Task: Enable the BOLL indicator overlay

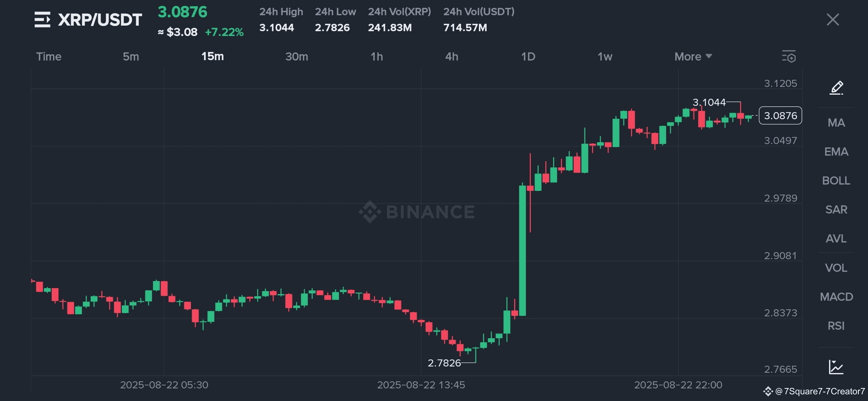Action: [836, 180]
